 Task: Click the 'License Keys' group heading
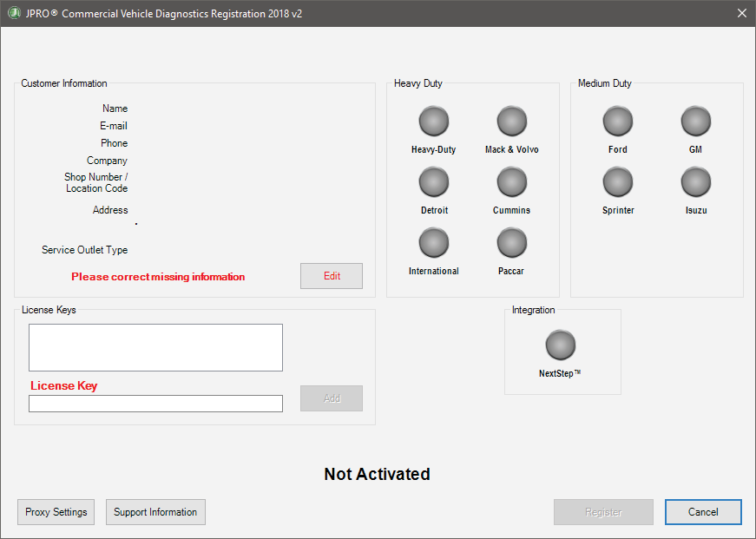pos(49,310)
